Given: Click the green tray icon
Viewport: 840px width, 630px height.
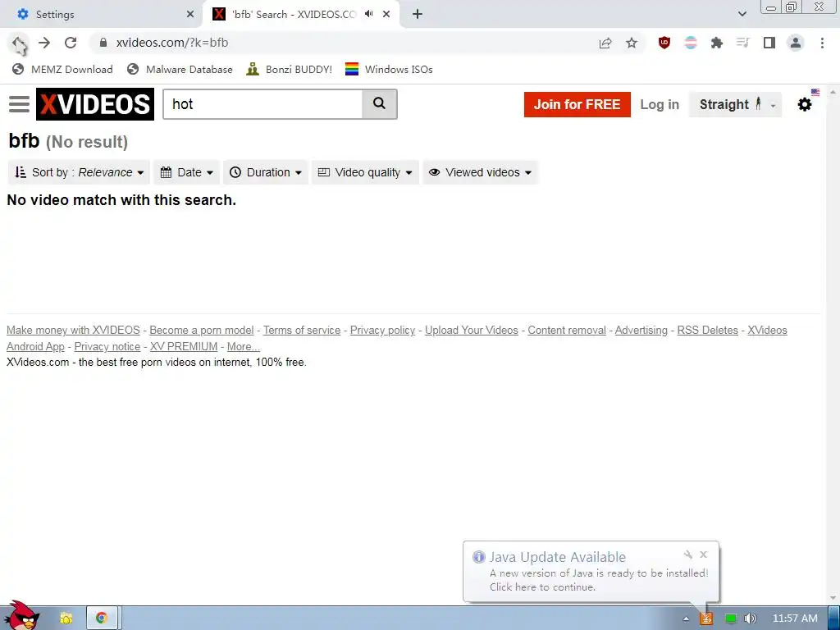Looking at the screenshot, I should (x=730, y=619).
